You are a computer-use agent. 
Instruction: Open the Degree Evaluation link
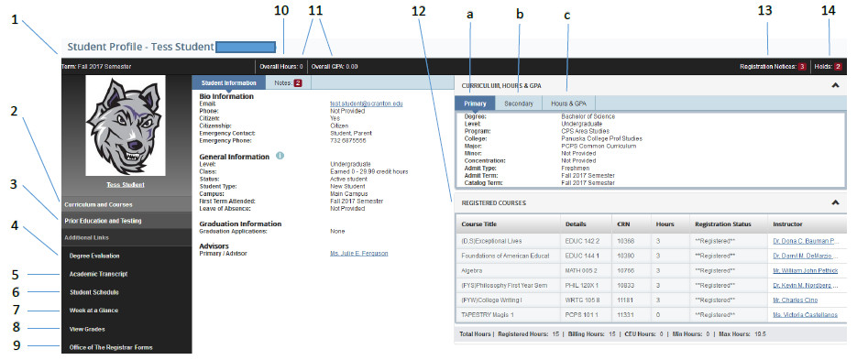pyautogui.click(x=94, y=256)
